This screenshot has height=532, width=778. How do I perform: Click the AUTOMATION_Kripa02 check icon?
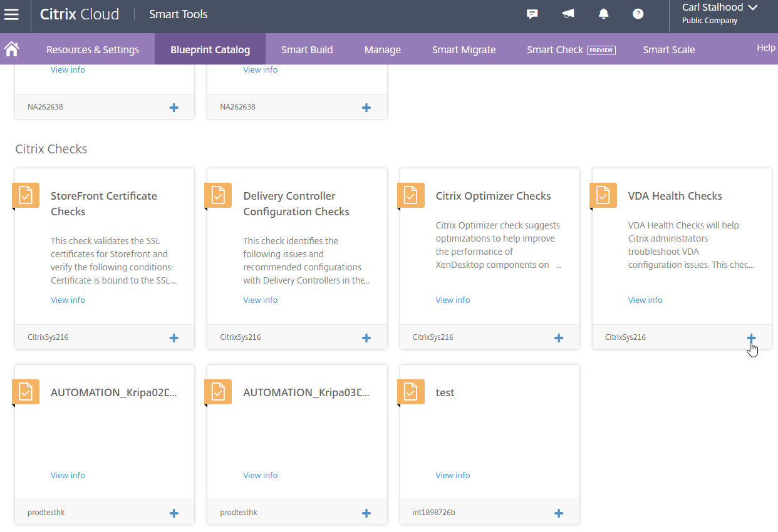click(26, 392)
